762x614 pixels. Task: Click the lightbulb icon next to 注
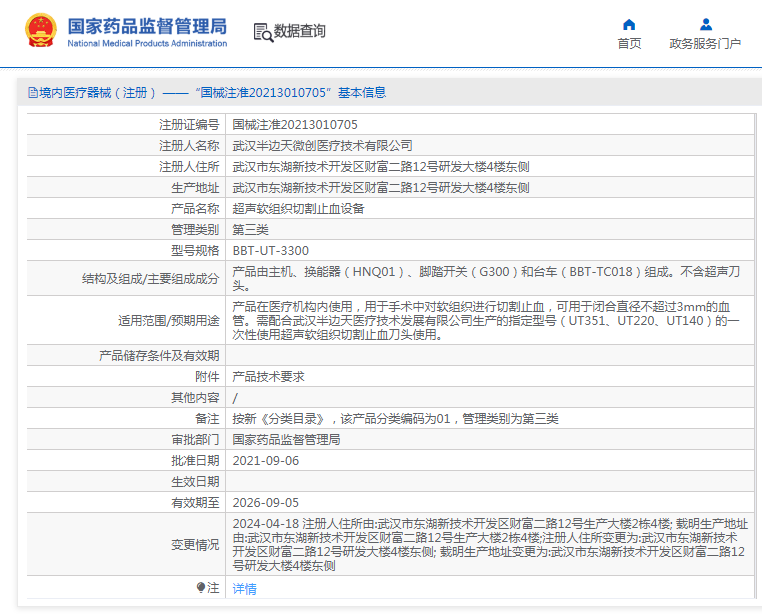pyautogui.click(x=200, y=588)
